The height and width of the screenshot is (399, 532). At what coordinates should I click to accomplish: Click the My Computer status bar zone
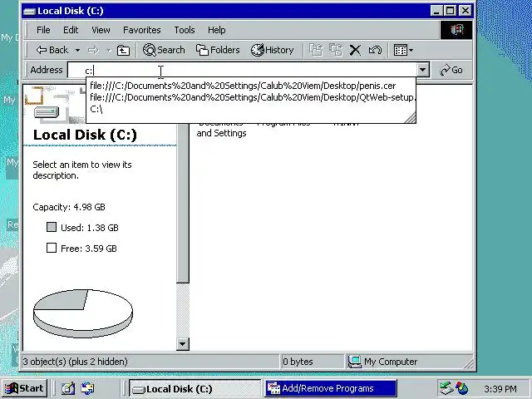[x=409, y=362]
